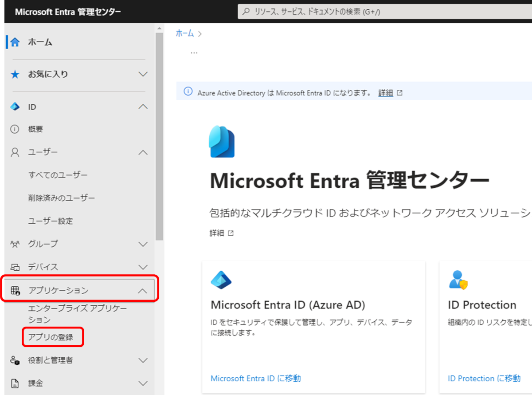Click the デバイス devices icon
Screen dimensions: 532x395
coord(15,267)
